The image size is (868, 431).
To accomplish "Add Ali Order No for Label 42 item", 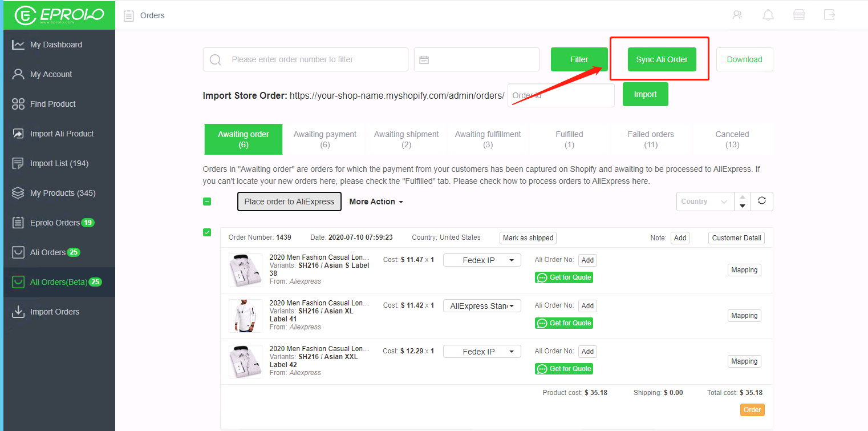I will click(x=588, y=352).
